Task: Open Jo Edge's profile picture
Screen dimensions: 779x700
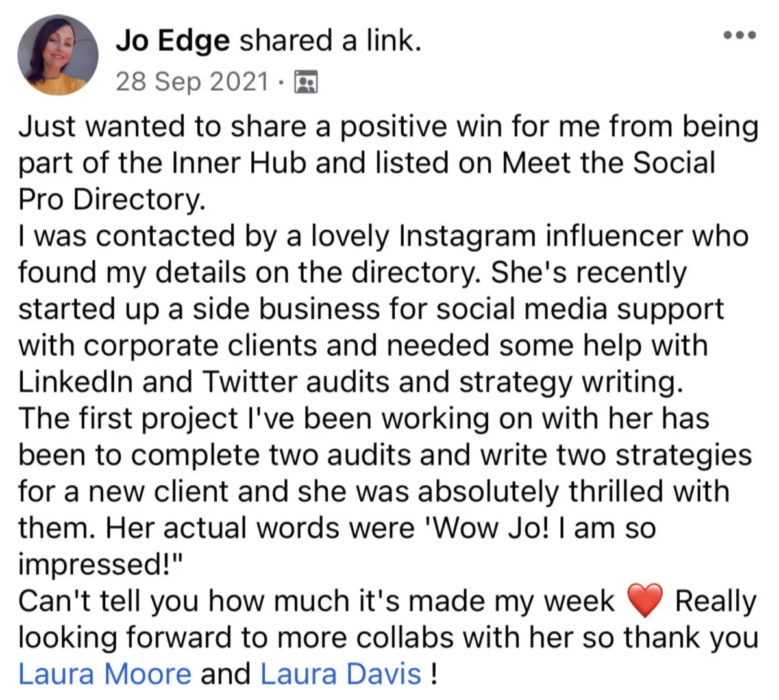Action: tap(58, 54)
